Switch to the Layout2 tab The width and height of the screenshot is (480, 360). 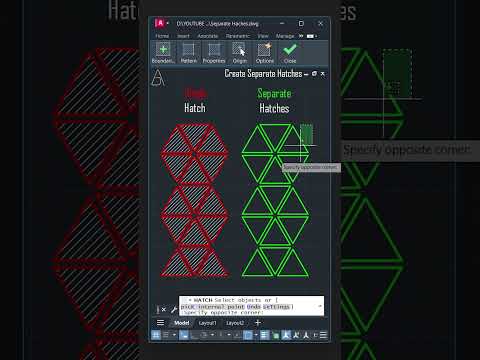235,323
